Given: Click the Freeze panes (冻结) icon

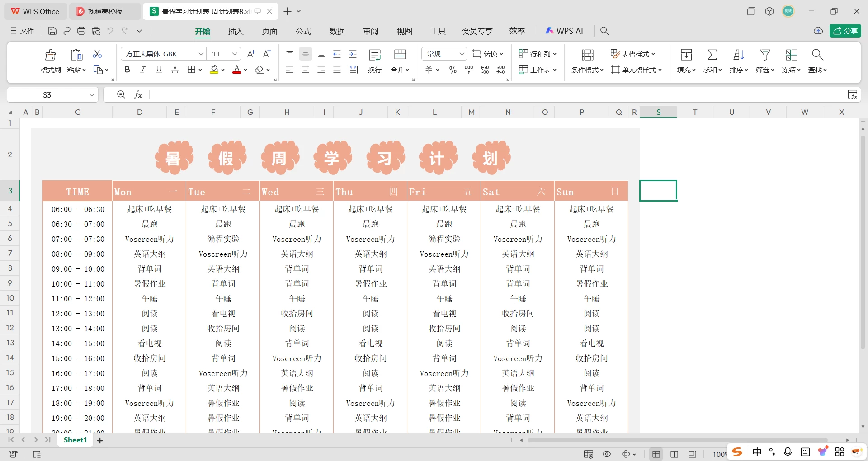Looking at the screenshot, I should [x=791, y=55].
